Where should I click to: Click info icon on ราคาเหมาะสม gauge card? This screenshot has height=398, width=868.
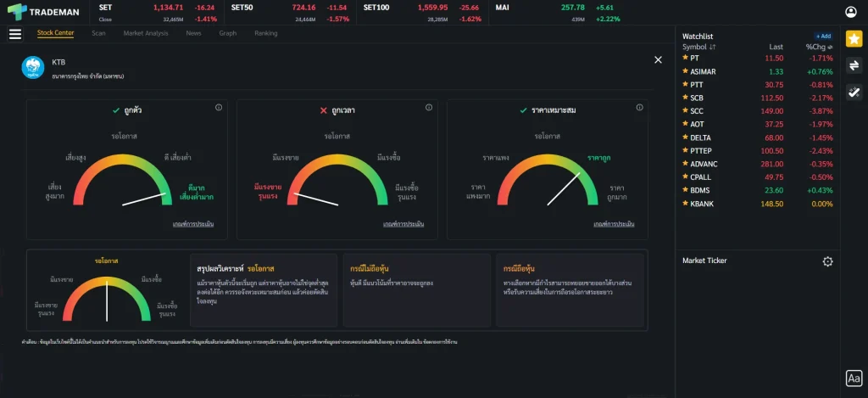pos(638,108)
